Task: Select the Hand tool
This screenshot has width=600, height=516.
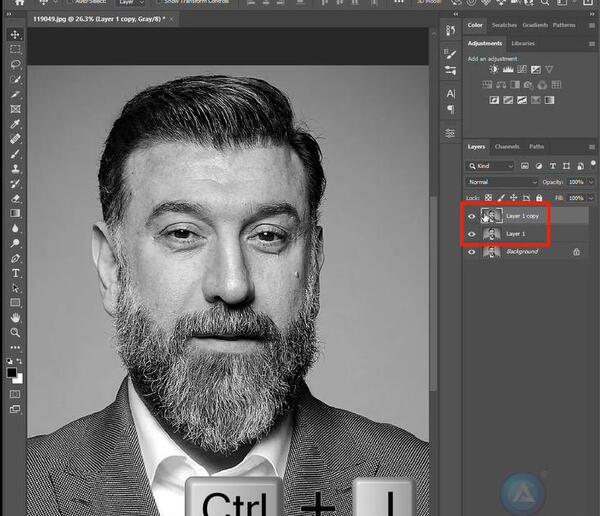Action: [15, 318]
